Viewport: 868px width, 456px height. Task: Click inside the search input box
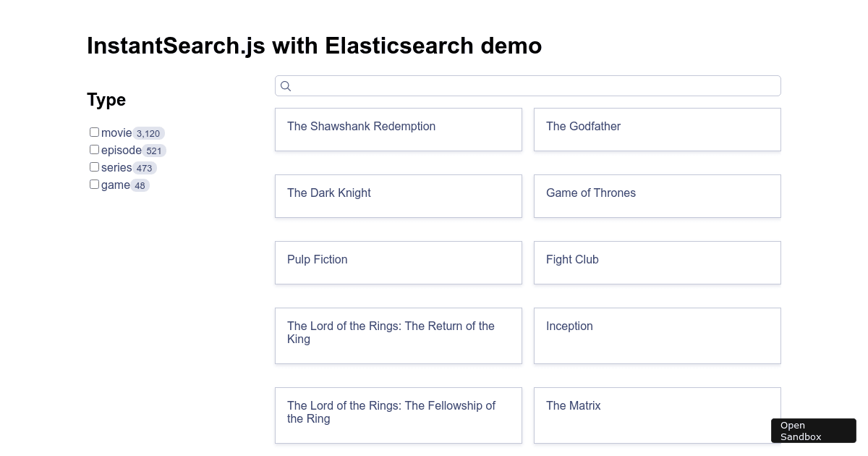pyautogui.click(x=528, y=85)
